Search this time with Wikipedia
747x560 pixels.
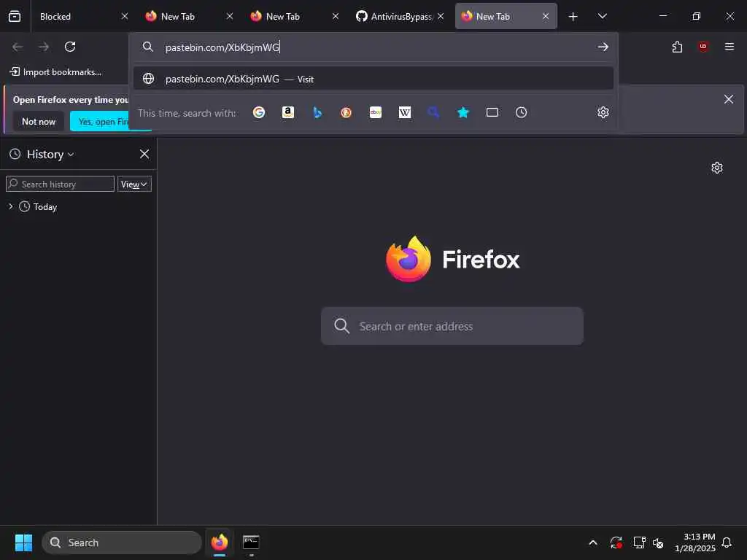[404, 112]
